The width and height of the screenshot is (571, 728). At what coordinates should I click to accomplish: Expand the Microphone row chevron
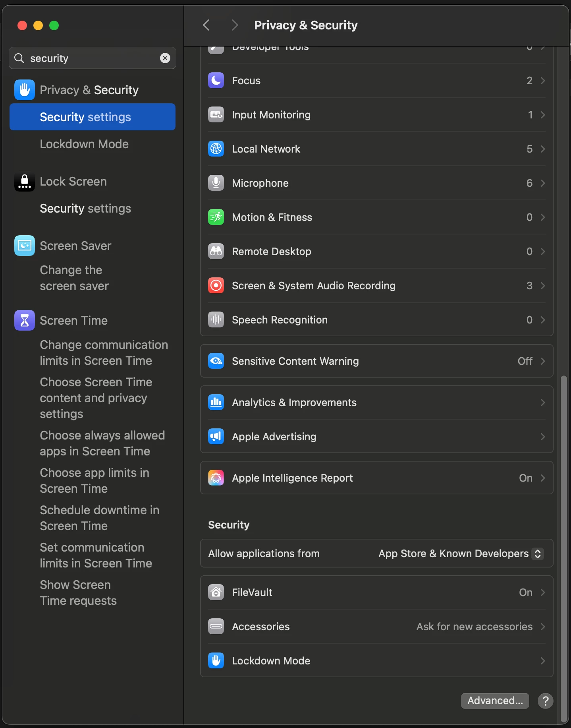[x=543, y=183]
